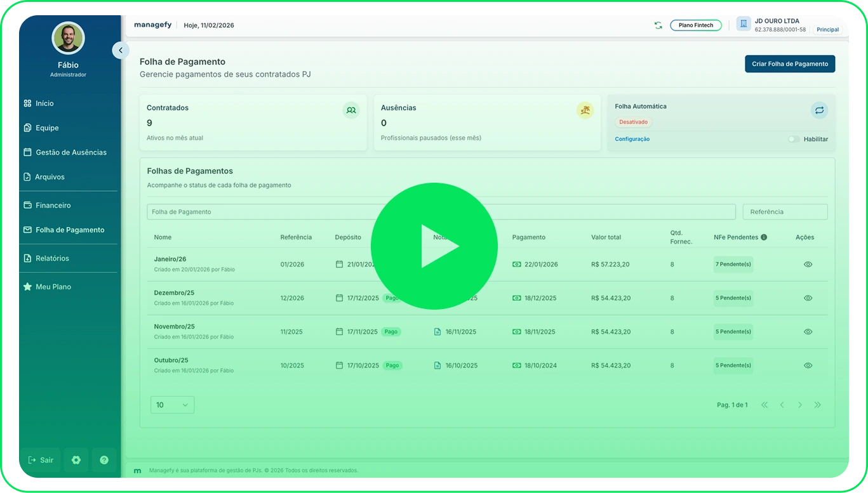The width and height of the screenshot is (868, 493).
Task: Click the Folha Automática recurring arrows icon
Action: point(819,110)
